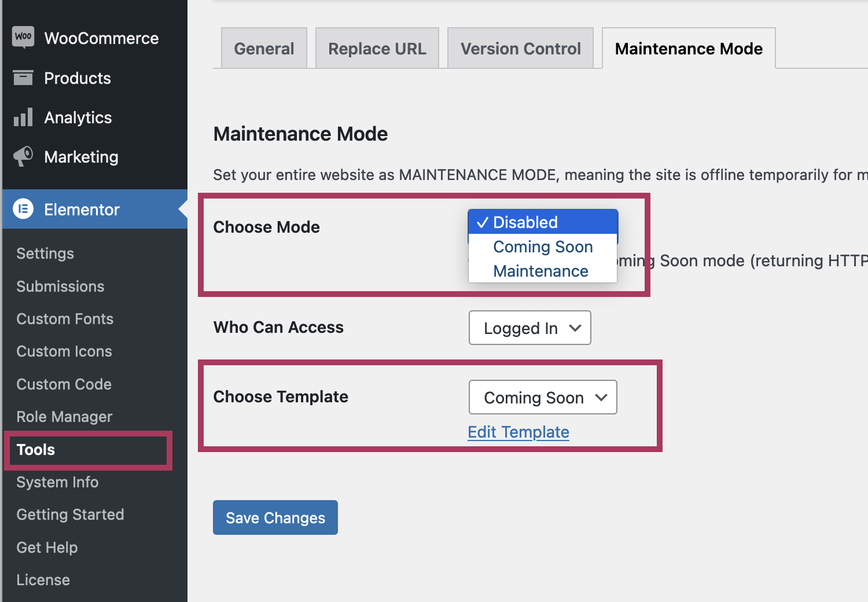Follow the Edit Template link
868x602 pixels.
point(518,432)
